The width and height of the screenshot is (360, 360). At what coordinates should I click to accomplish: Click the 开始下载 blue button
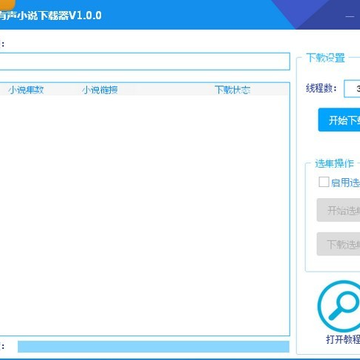[339, 120]
